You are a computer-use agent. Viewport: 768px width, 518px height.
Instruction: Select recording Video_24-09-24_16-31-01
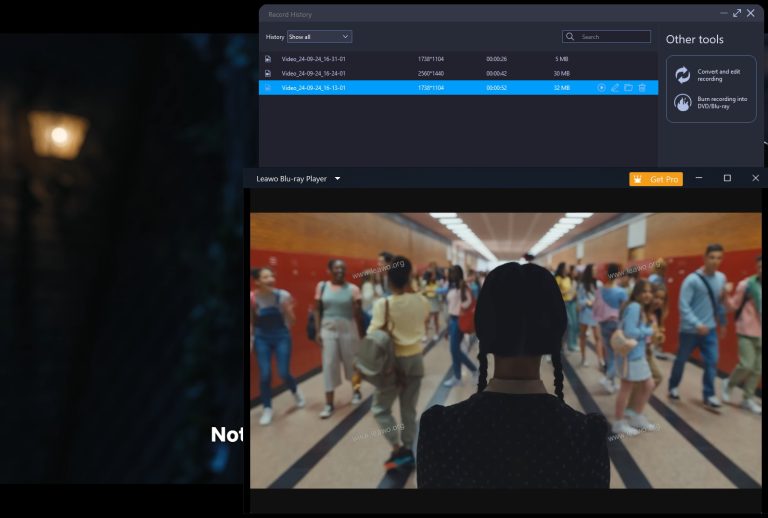pyautogui.click(x=458, y=59)
